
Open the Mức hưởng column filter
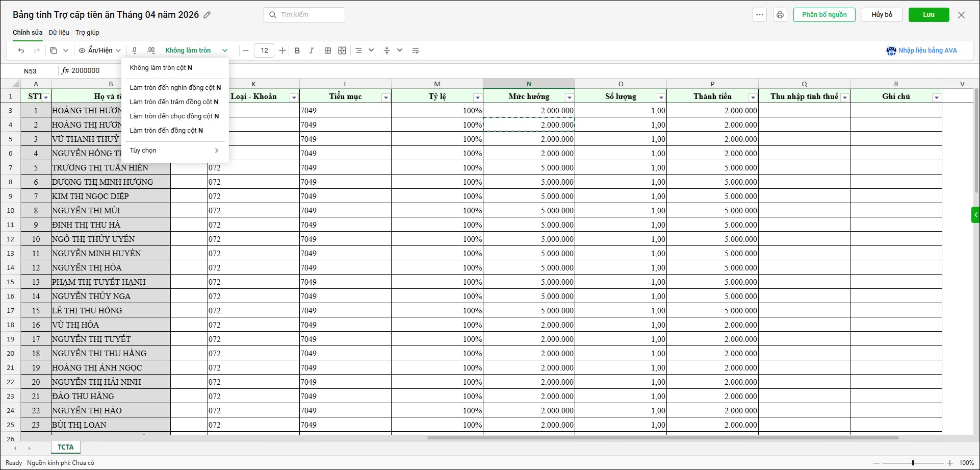click(569, 97)
